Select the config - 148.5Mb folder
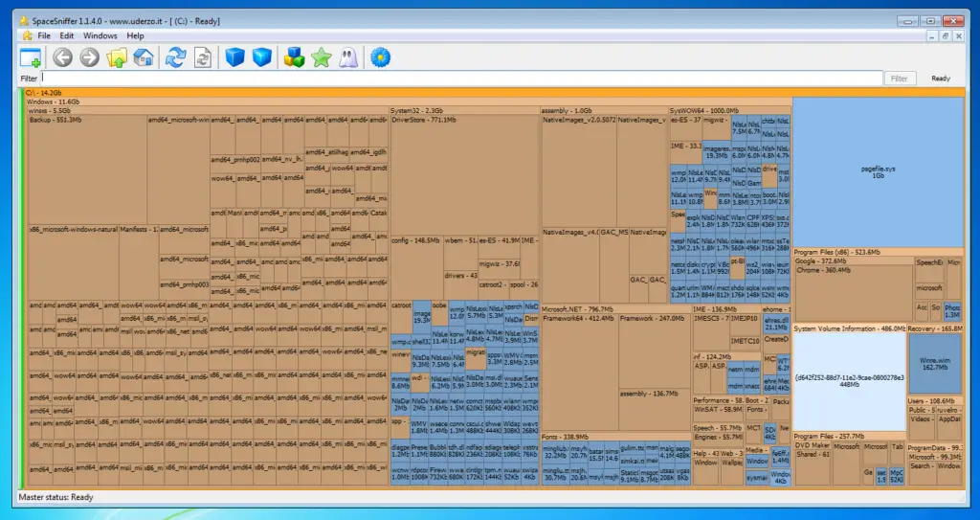The image size is (980, 520). click(x=417, y=268)
